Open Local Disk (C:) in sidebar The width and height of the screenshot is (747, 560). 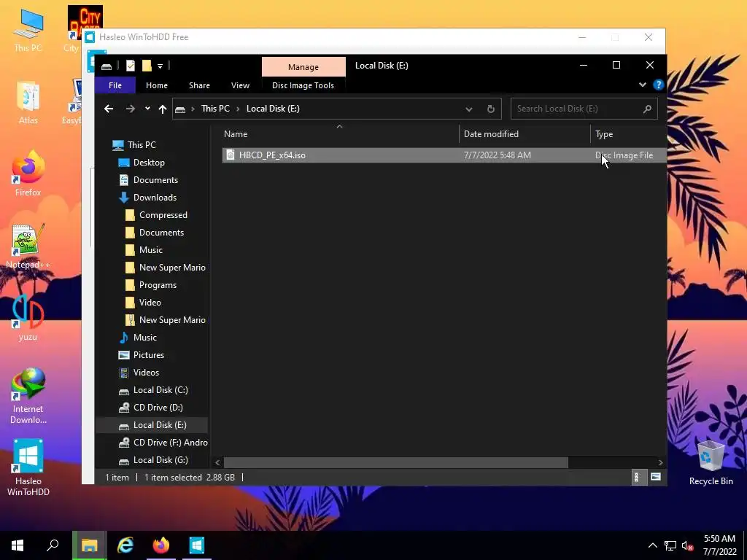[x=160, y=390]
